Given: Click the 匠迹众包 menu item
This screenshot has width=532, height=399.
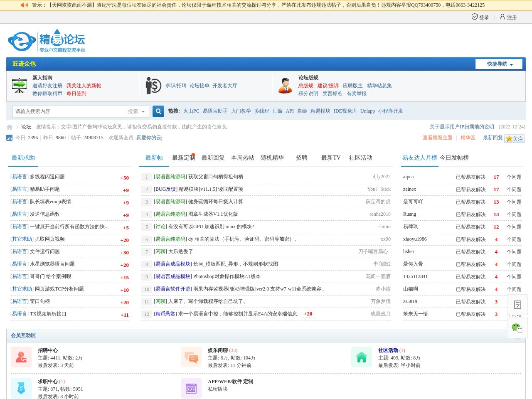Looking at the screenshot, I should 24,64.
